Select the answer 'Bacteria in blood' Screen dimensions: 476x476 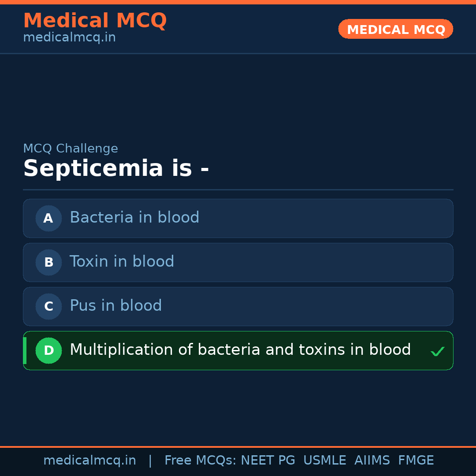134,218
